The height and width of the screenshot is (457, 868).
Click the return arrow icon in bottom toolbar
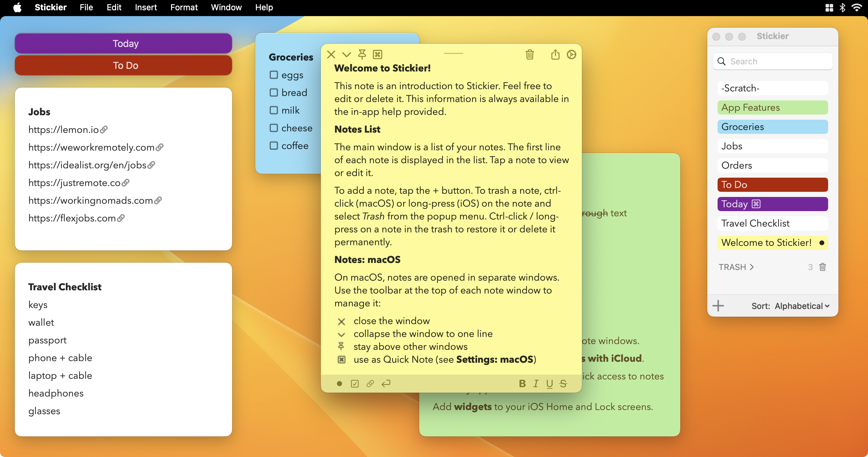pos(386,384)
